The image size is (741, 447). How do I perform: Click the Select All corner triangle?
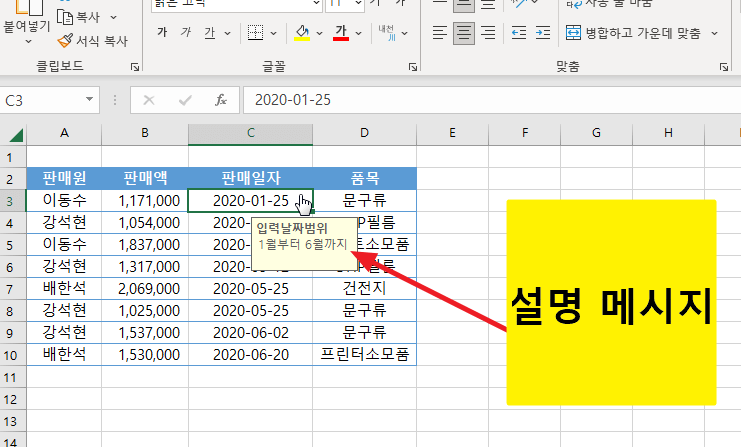tap(15, 135)
